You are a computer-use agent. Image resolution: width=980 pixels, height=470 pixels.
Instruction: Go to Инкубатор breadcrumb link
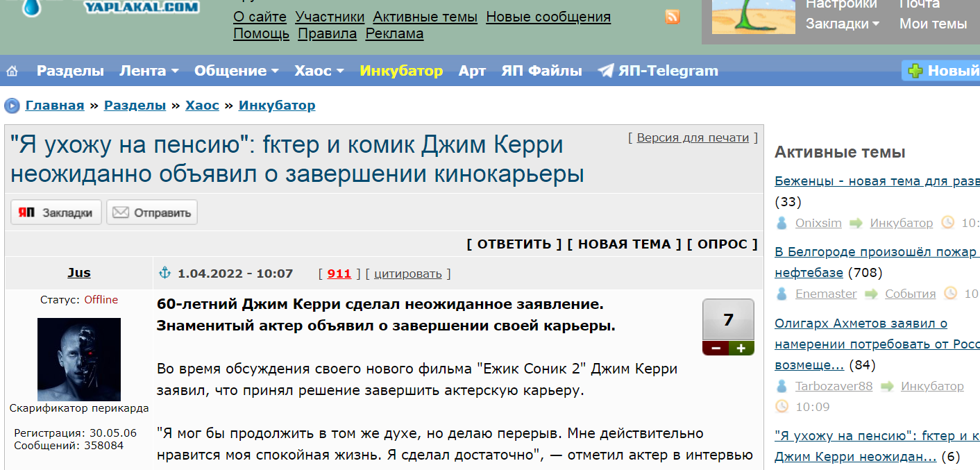[x=277, y=106]
